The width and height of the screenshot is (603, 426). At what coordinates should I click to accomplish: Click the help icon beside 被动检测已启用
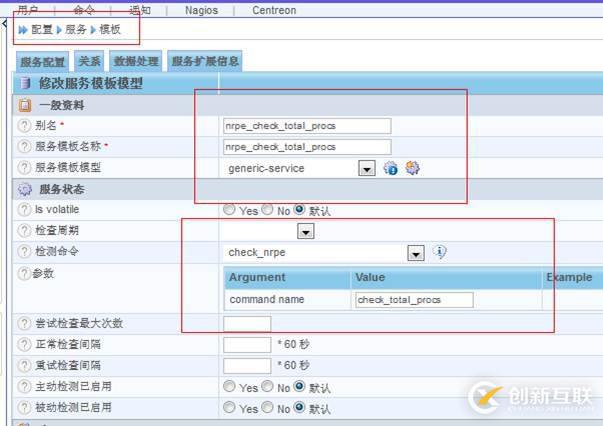point(24,407)
